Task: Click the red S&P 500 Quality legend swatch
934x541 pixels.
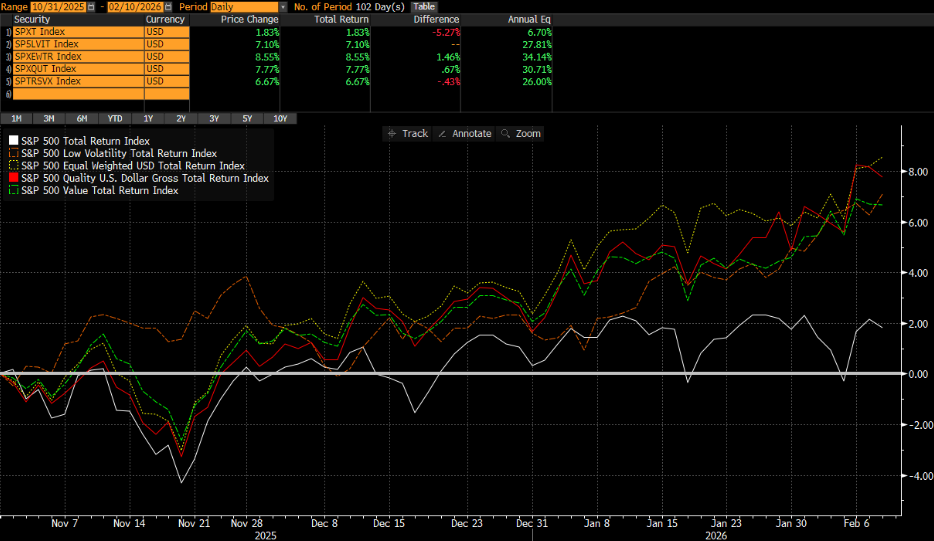Action: 13,178
